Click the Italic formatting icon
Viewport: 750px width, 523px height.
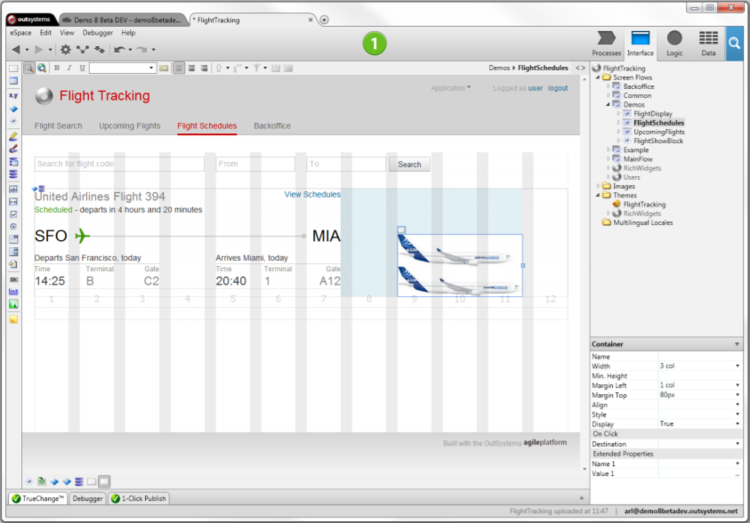(69, 68)
